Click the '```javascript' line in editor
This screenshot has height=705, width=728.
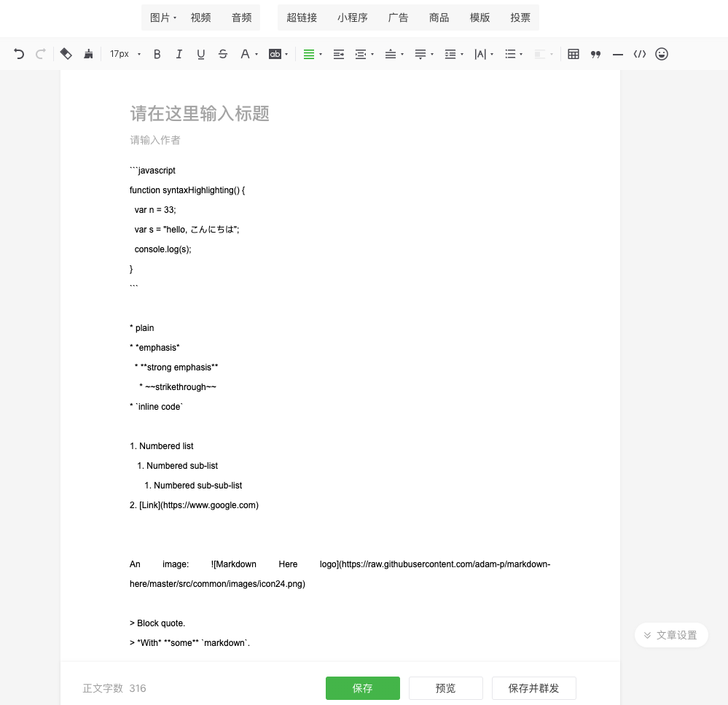pos(152,171)
